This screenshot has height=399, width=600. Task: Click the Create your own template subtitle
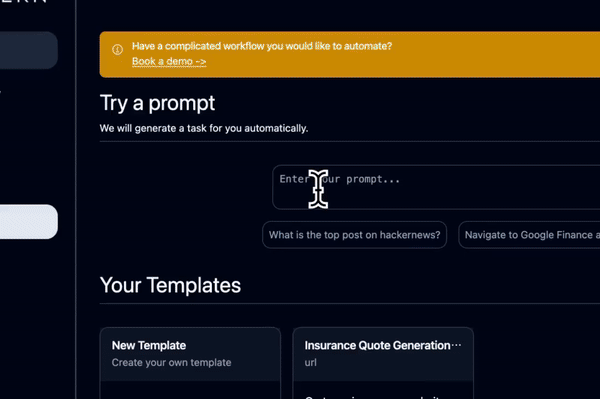point(171,363)
